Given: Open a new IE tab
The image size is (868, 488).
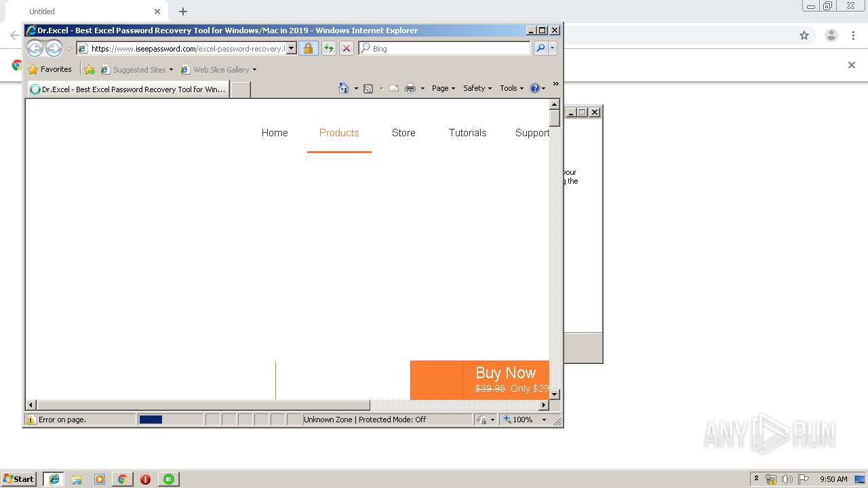Looking at the screenshot, I should click(x=240, y=89).
